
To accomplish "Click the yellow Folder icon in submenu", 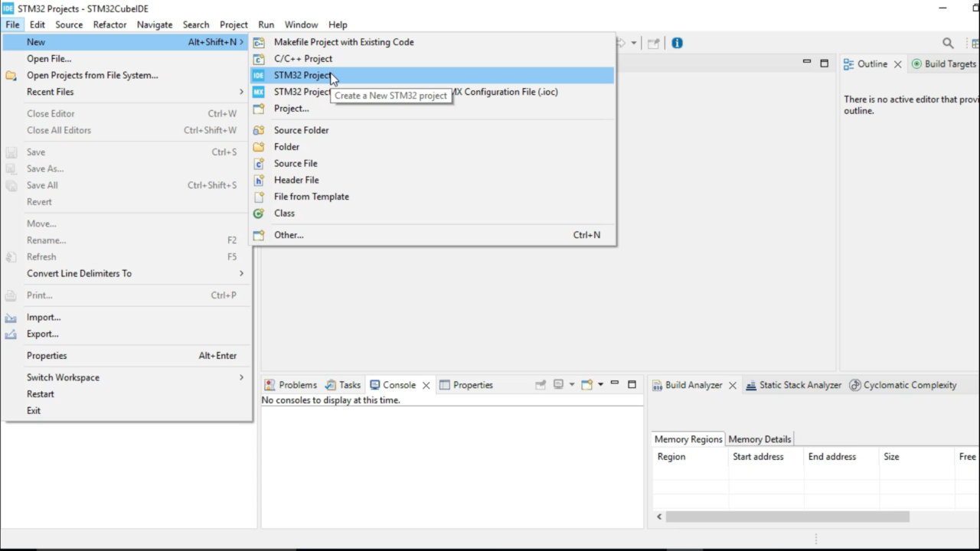I will pyautogui.click(x=259, y=147).
